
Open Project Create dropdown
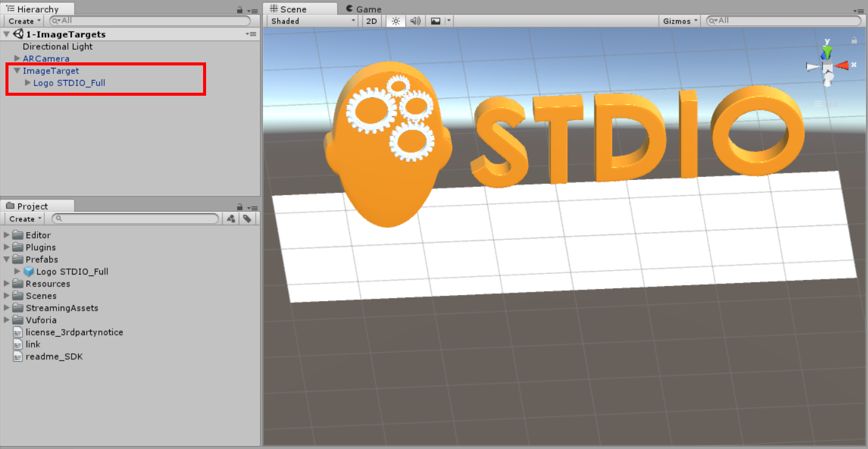point(25,218)
